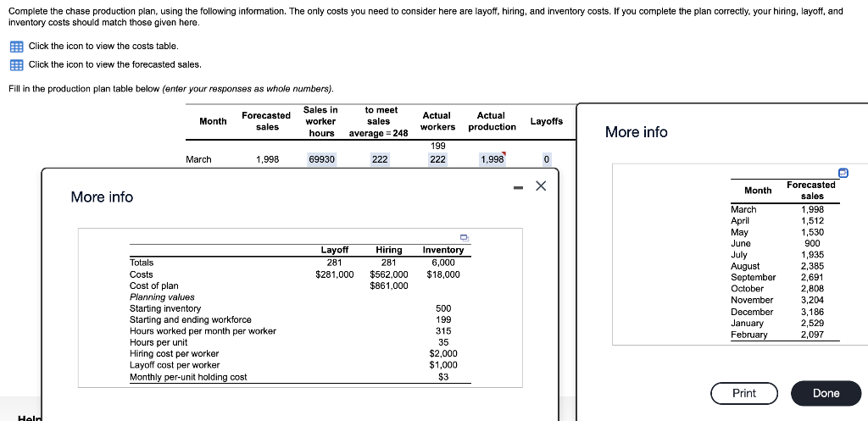Select March actual production field 1,998
The height and width of the screenshot is (421, 868).
[x=492, y=159]
